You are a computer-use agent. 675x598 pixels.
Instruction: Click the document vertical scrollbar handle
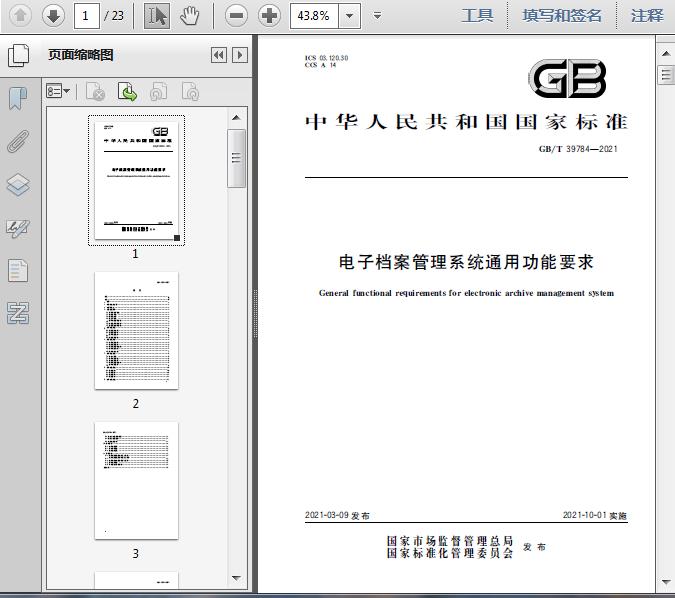666,75
